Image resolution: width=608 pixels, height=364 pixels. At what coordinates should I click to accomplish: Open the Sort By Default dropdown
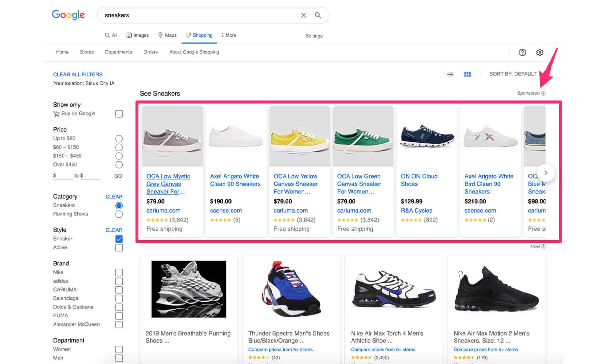tap(512, 74)
